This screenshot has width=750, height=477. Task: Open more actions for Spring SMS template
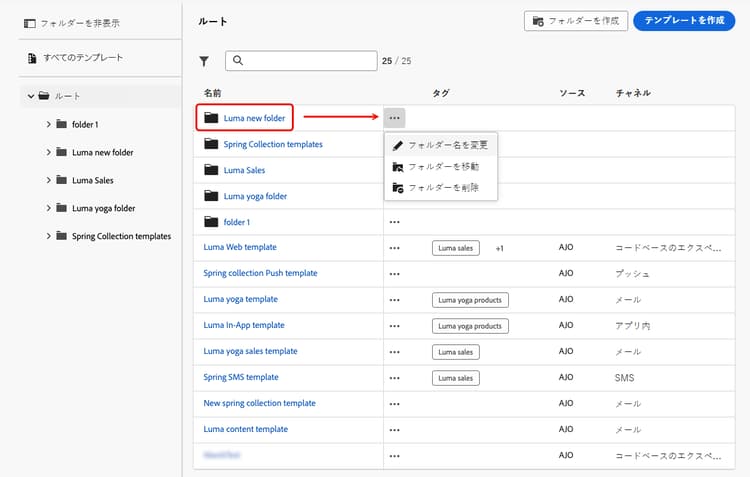[394, 378]
